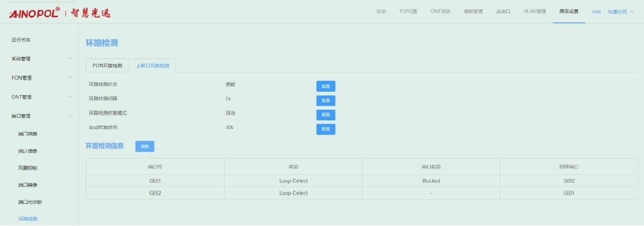The width and height of the screenshot is (644, 226).
Task: Click 配置 button for 环路检测间隔
Action: [x=325, y=100]
